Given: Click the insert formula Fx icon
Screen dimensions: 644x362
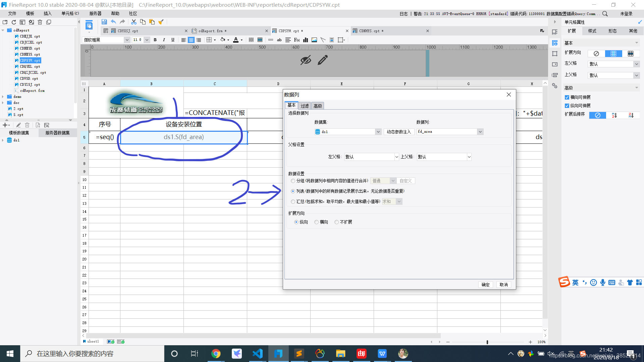Looking at the screenshot, I should (x=297, y=40).
